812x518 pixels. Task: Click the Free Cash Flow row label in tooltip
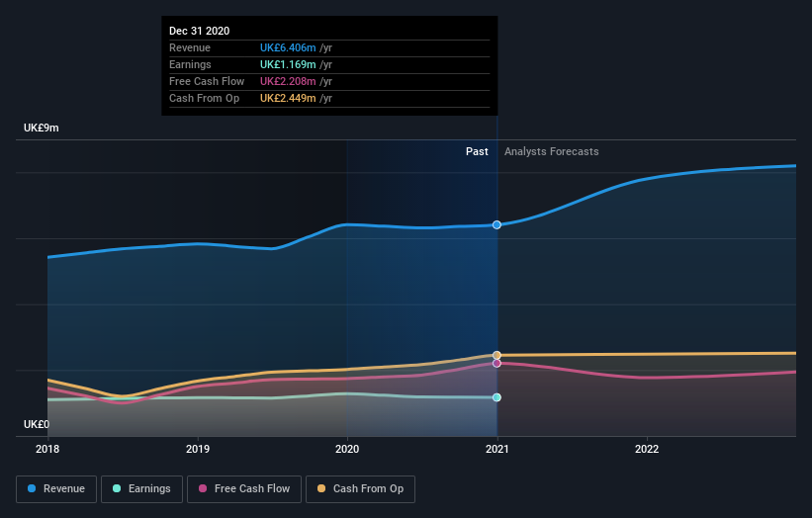click(207, 81)
